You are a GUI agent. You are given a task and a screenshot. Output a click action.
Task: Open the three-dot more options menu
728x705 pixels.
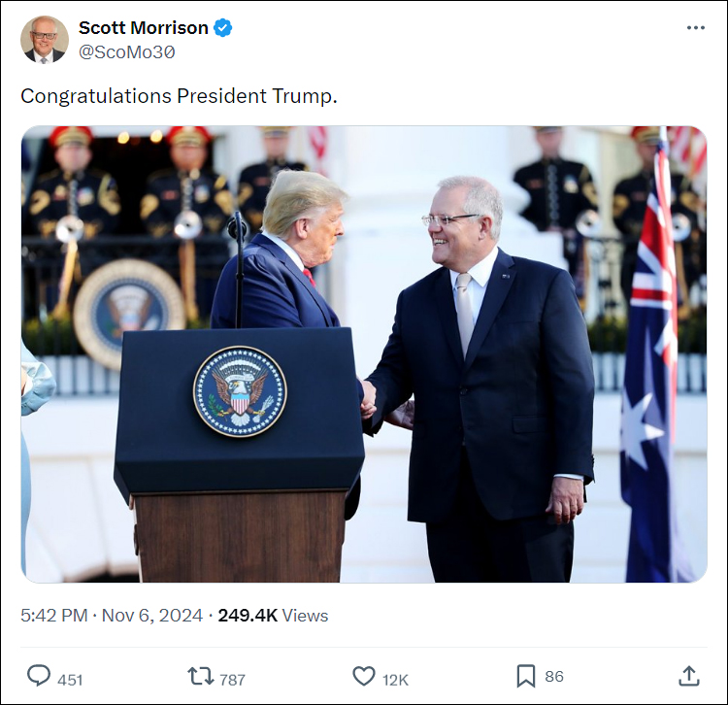click(696, 28)
